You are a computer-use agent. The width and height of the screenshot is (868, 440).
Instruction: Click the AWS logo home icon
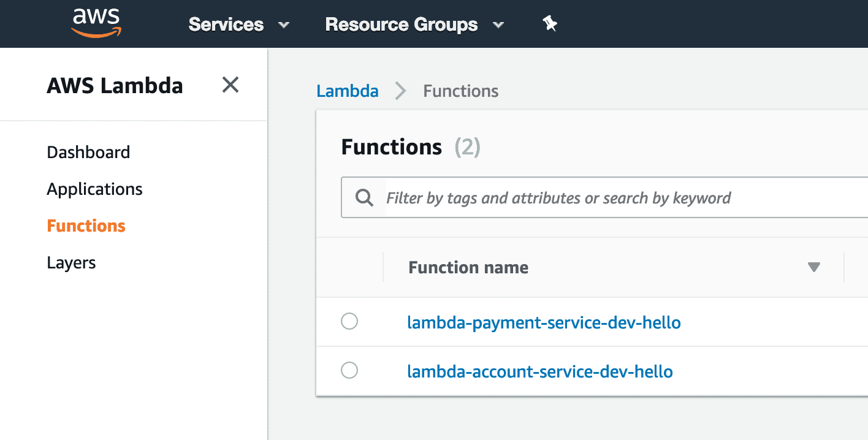[96, 23]
